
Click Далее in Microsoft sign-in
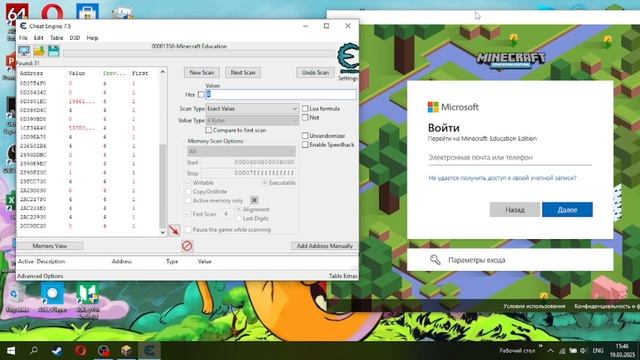pos(567,210)
